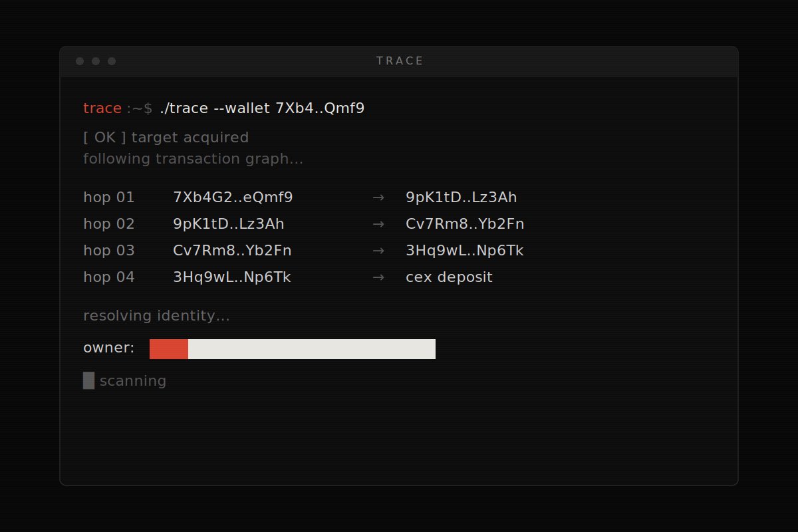
Task: Select the "./trace --wallet 7Xb4..Qmf9" command
Action: 262,108
